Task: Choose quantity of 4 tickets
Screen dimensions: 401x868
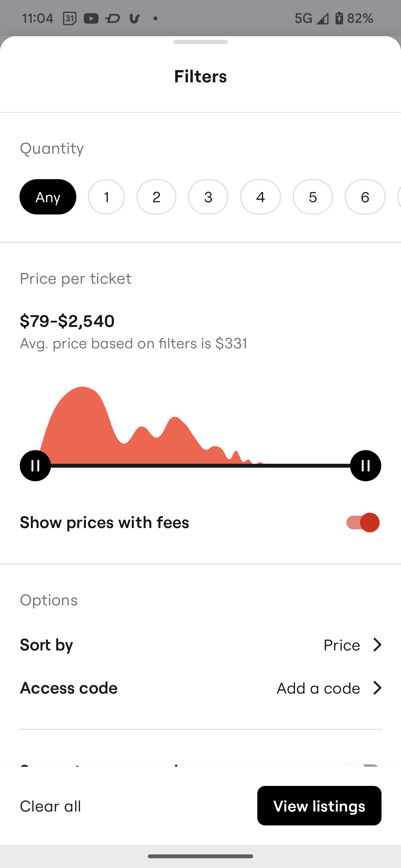Action: click(x=260, y=197)
